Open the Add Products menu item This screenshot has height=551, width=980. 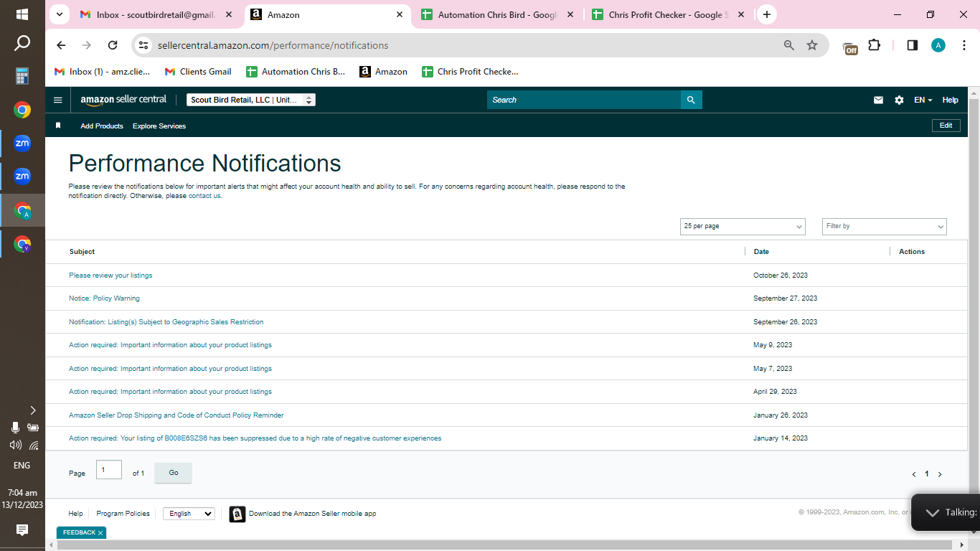point(102,126)
